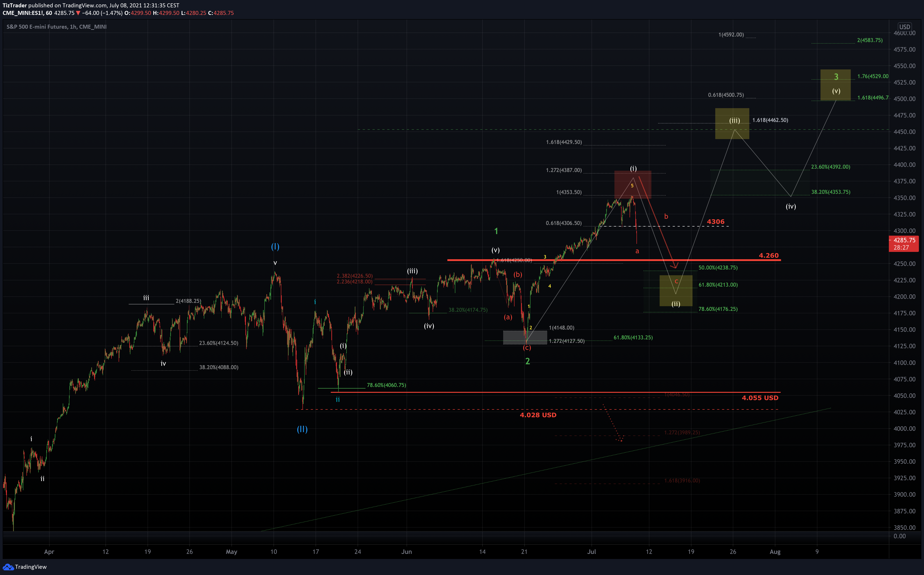Click the '78.60%(4176.25)' retracement label
Image resolution: width=924 pixels, height=575 pixels.
tap(718, 309)
